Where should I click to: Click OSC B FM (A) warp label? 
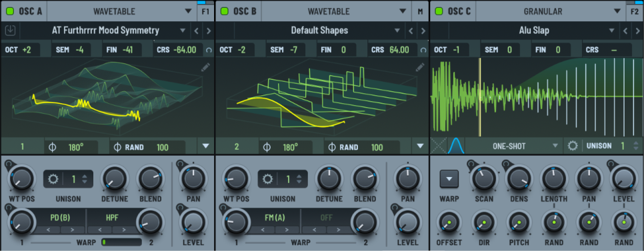pos(275,217)
